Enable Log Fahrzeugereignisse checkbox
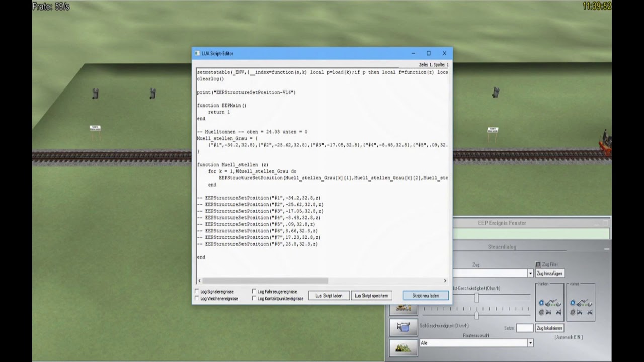This screenshot has width=644, height=362. [x=254, y=291]
